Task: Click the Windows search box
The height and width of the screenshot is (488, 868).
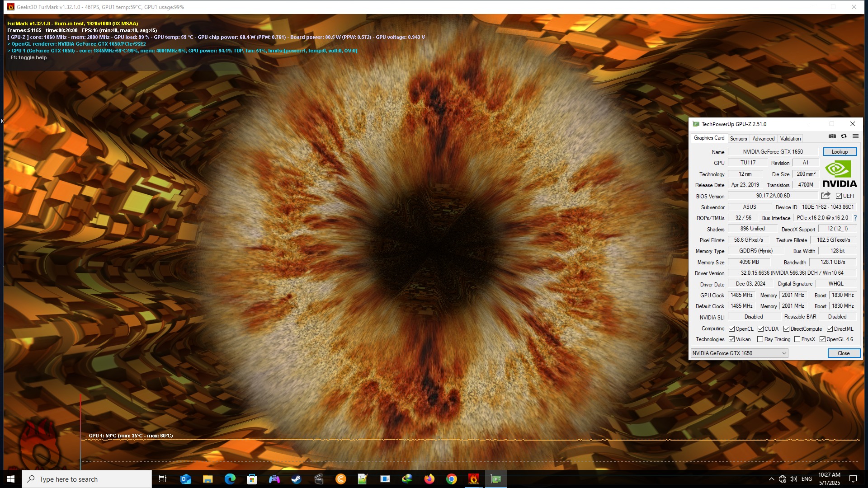Action: [x=87, y=479]
